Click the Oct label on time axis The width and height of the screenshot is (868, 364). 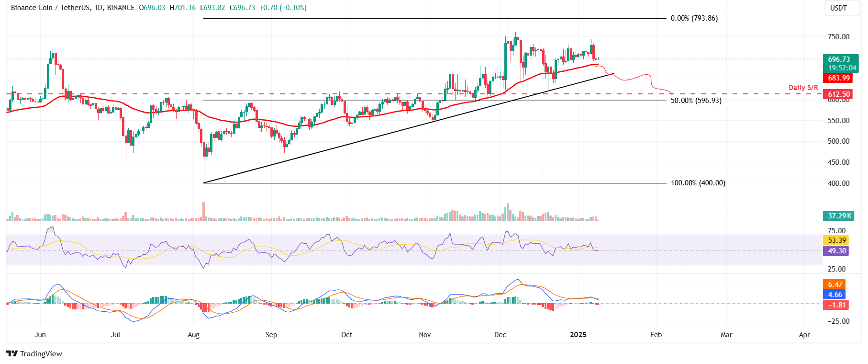click(x=346, y=335)
